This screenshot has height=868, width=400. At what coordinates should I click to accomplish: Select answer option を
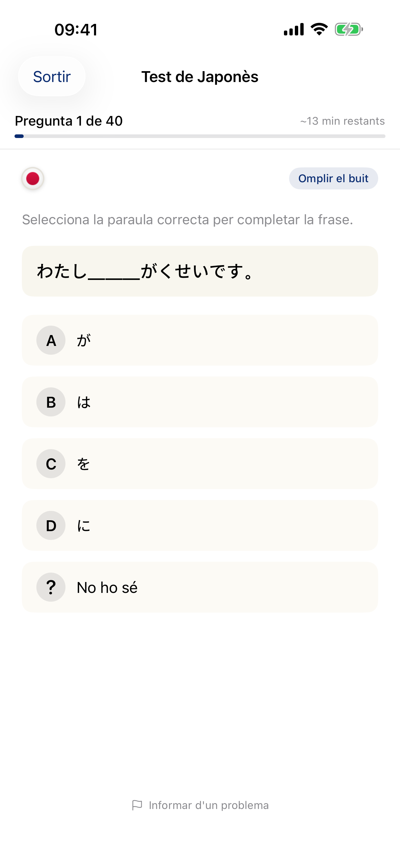click(200, 464)
